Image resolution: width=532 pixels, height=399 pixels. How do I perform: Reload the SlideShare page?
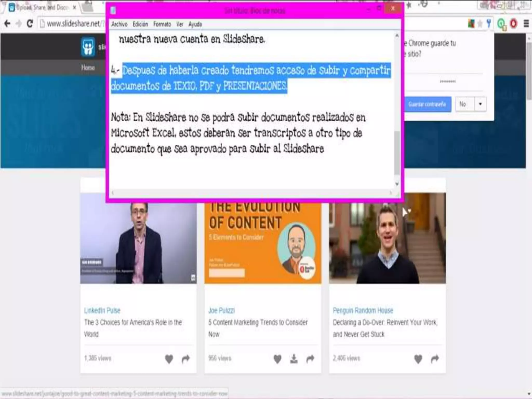(x=30, y=24)
